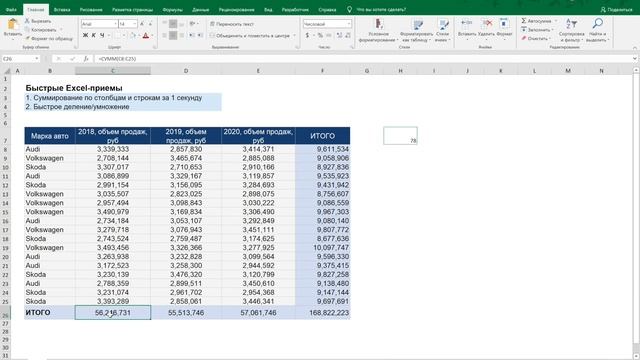Switch to the Data (Данные) tab

(x=200, y=9)
